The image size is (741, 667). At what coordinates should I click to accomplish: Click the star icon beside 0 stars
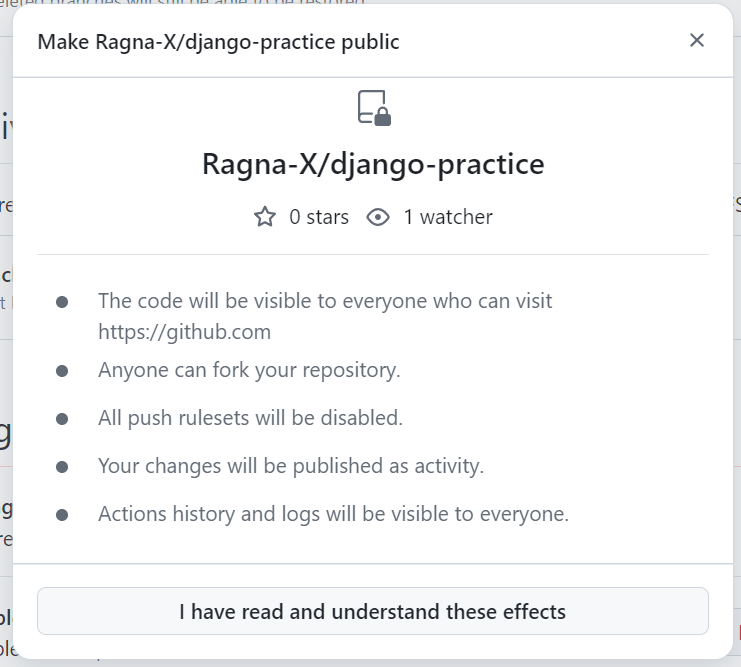265,217
